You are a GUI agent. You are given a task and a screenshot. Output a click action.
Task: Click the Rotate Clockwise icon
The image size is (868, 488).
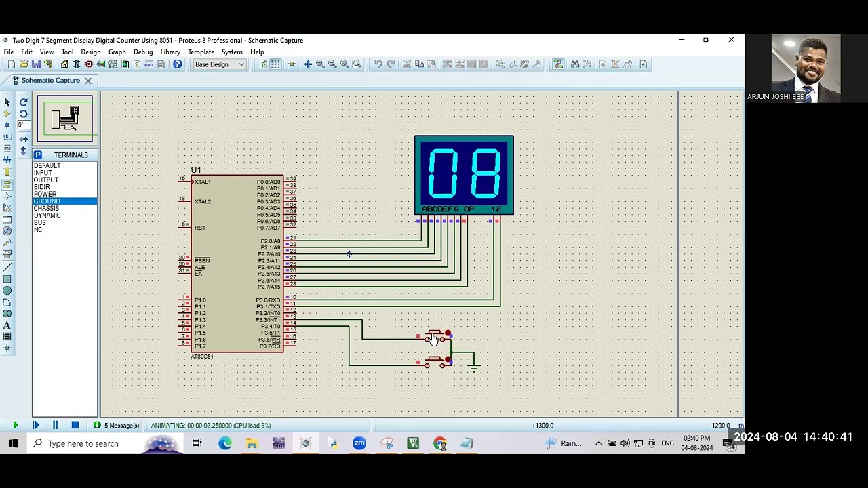coord(24,102)
